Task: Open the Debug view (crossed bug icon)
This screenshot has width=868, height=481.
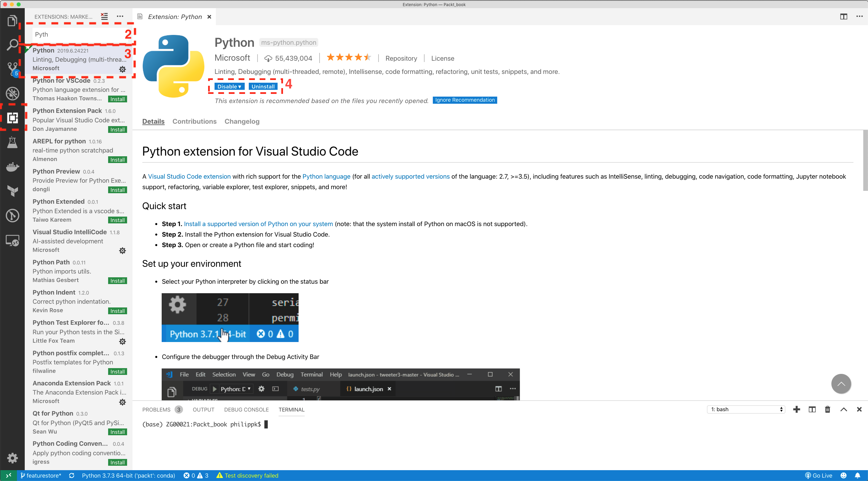Action: click(12, 94)
